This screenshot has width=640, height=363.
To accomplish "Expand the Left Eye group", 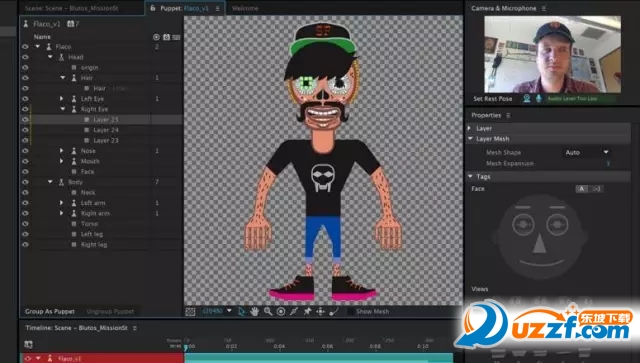I will [x=62, y=98].
